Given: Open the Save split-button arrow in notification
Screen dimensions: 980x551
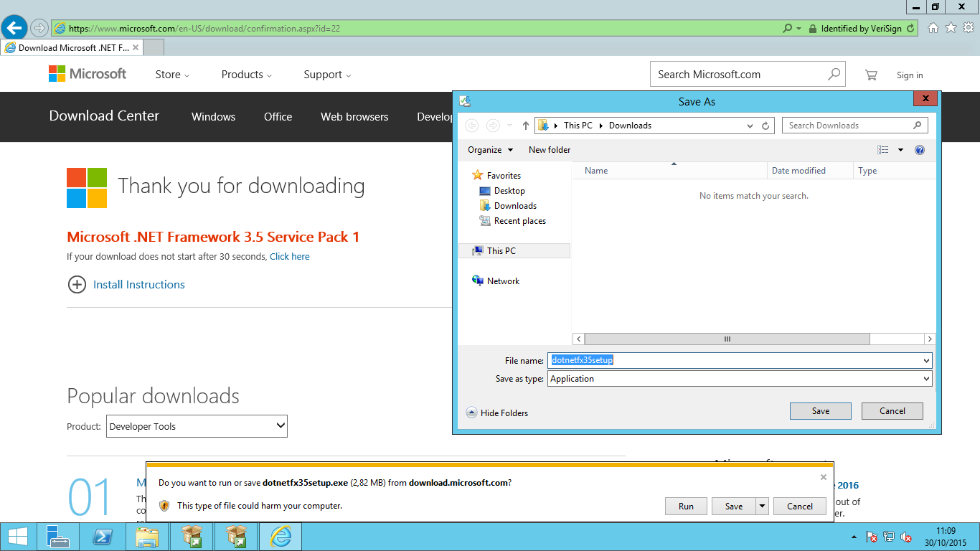Looking at the screenshot, I should [761, 506].
